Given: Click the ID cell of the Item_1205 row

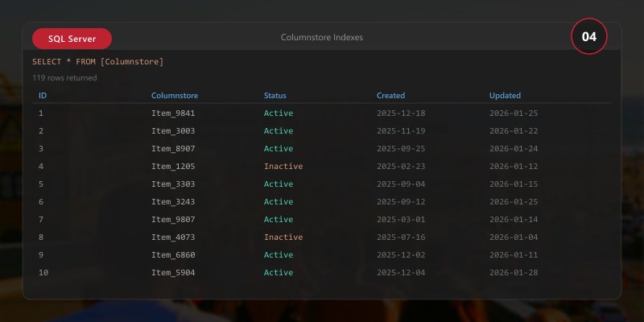Looking at the screenshot, I should coord(41,166).
